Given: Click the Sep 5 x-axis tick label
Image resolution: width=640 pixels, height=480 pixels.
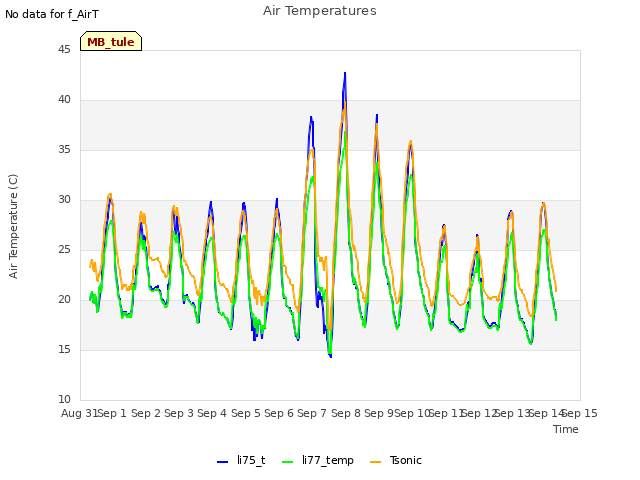Looking at the screenshot, I should coord(246,413).
